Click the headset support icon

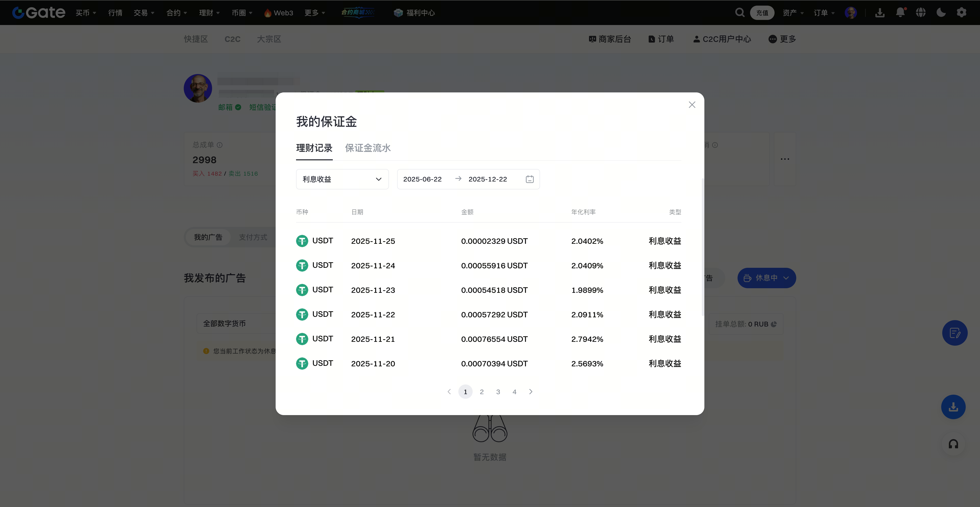click(953, 444)
